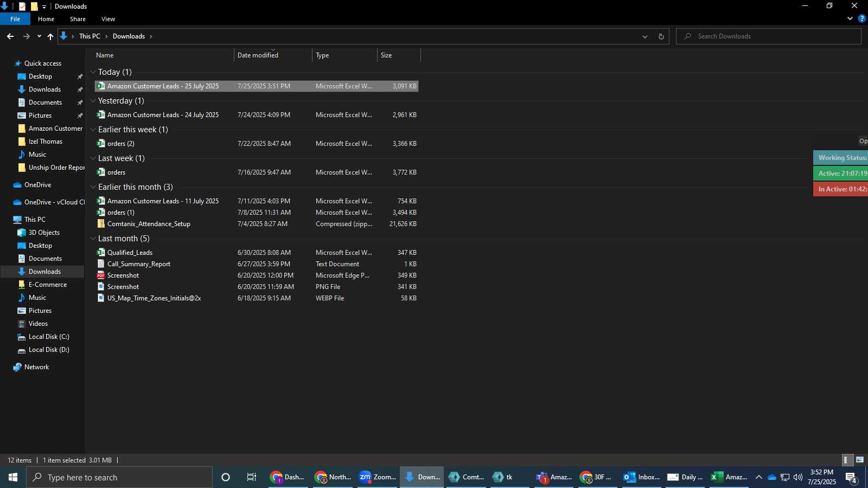Select the Qualified_Leads Excel file
The width and height of the screenshot is (868, 488).
[x=257, y=253]
